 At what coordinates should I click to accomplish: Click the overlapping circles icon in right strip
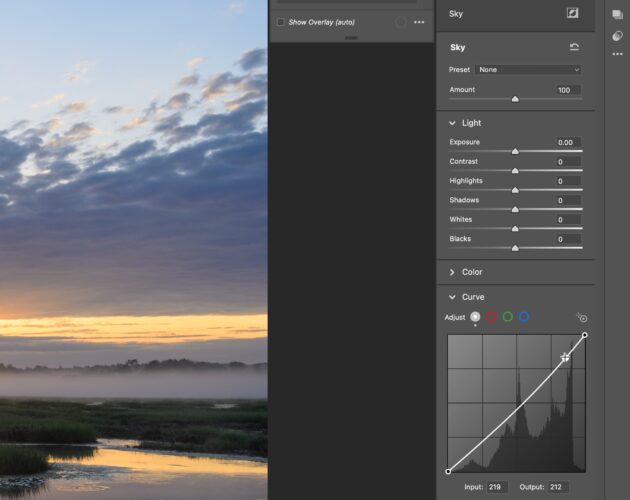(x=617, y=36)
